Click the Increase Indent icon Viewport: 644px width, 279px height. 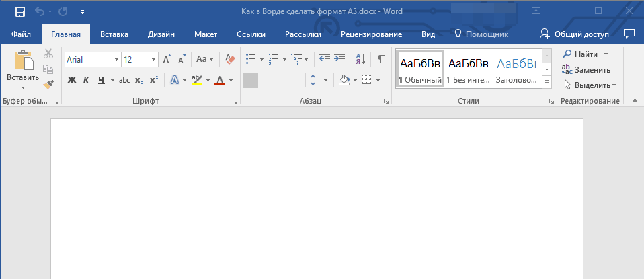[x=339, y=59]
